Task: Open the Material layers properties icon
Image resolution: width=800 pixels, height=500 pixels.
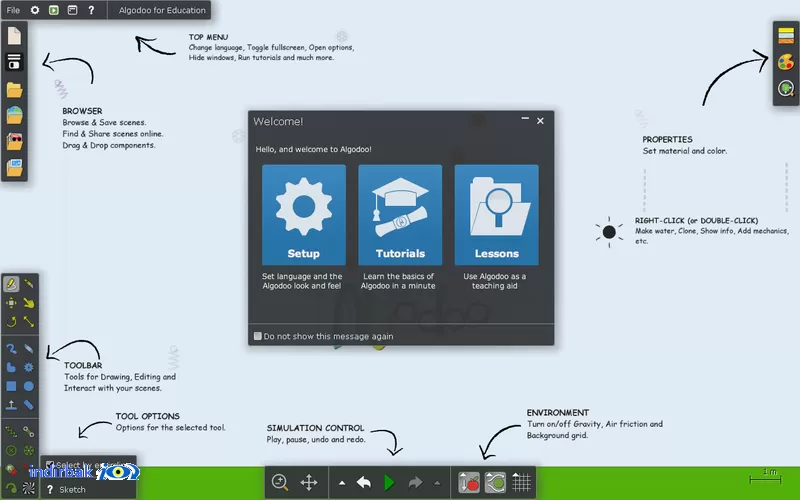Action: click(786, 36)
